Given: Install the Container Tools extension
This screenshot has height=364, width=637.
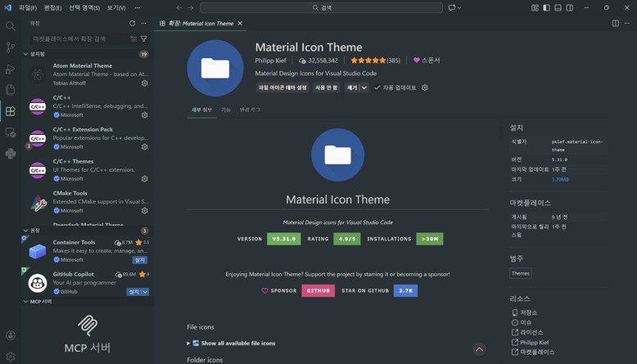Looking at the screenshot, I should point(140,259).
